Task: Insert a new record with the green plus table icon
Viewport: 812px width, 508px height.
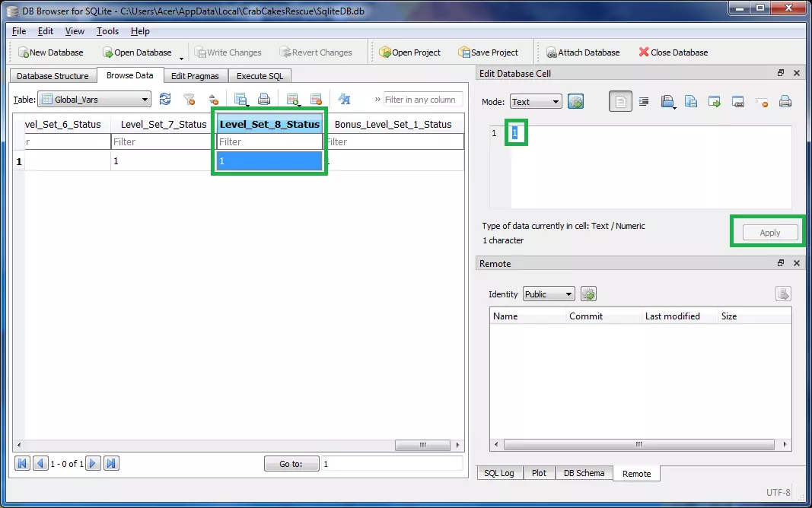Action: (292, 99)
